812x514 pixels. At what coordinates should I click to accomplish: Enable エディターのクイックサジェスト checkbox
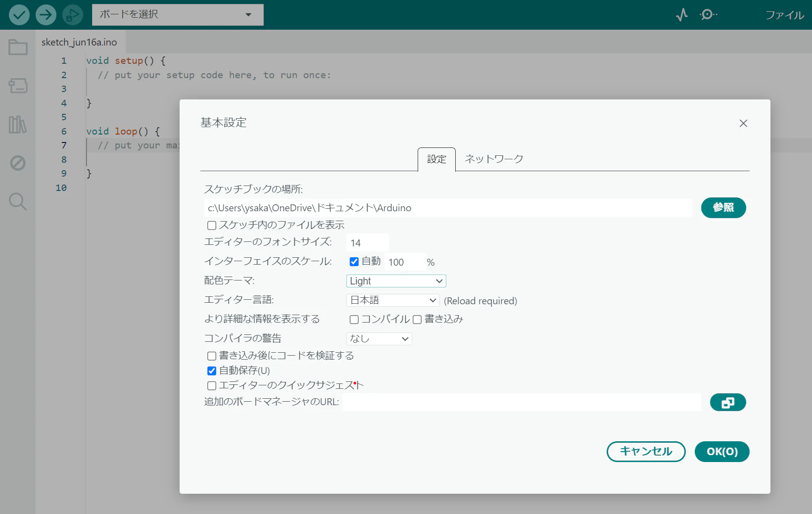pos(212,386)
